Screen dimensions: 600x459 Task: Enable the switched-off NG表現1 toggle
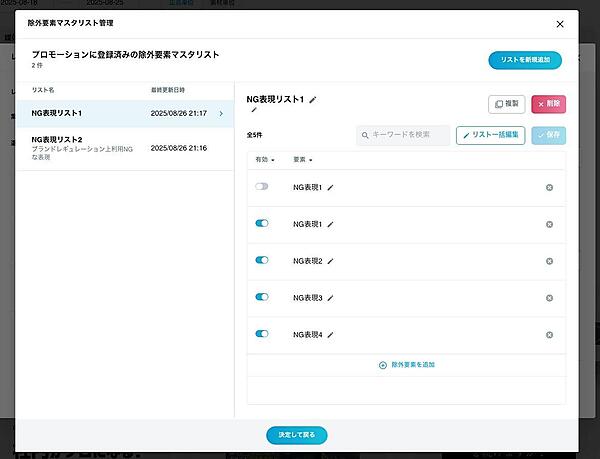[x=262, y=187]
